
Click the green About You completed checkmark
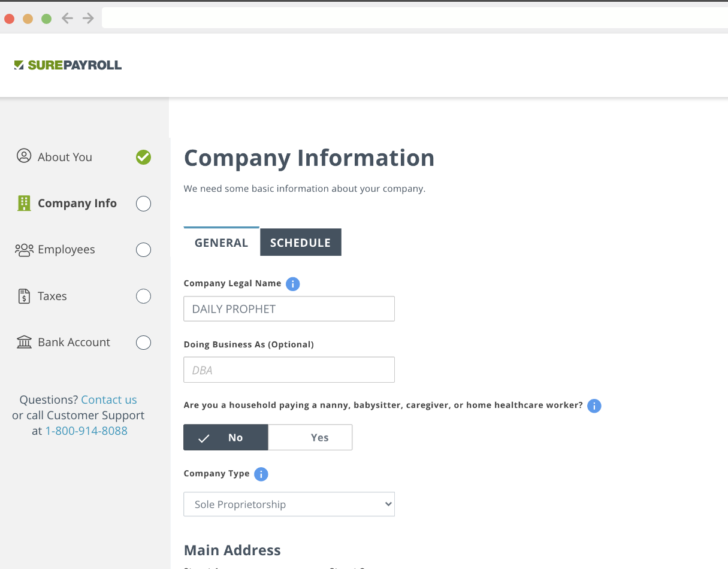click(x=143, y=157)
